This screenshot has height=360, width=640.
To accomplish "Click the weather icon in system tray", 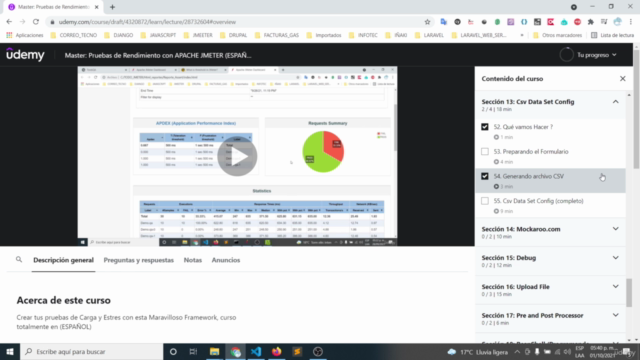I will pyautogui.click(x=452, y=352).
